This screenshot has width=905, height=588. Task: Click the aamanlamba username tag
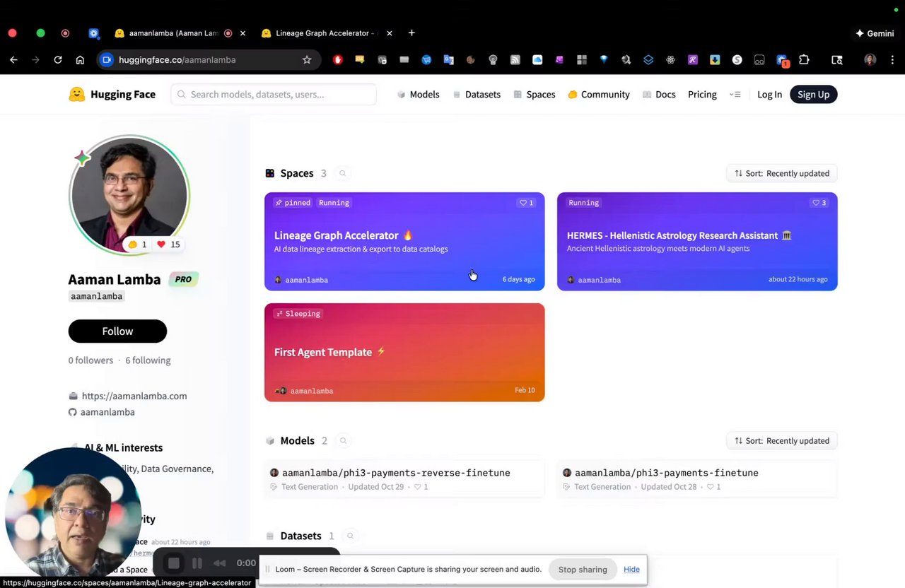[96, 296]
